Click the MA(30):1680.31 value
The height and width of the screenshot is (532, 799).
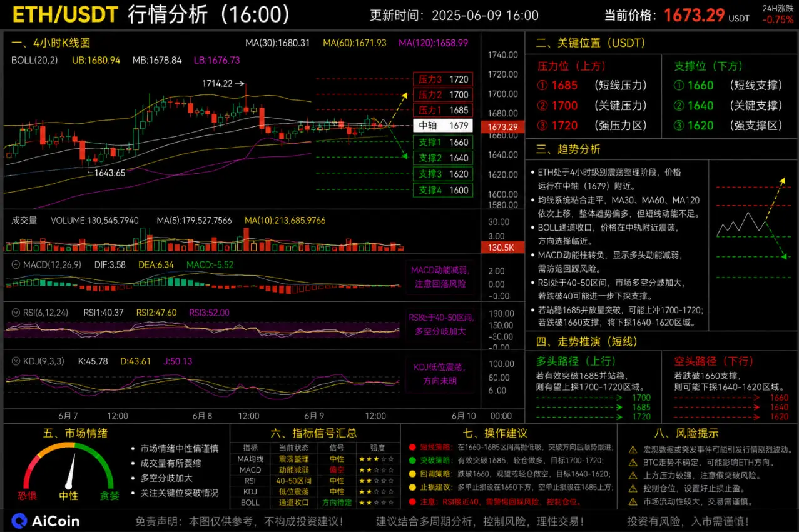click(278, 43)
